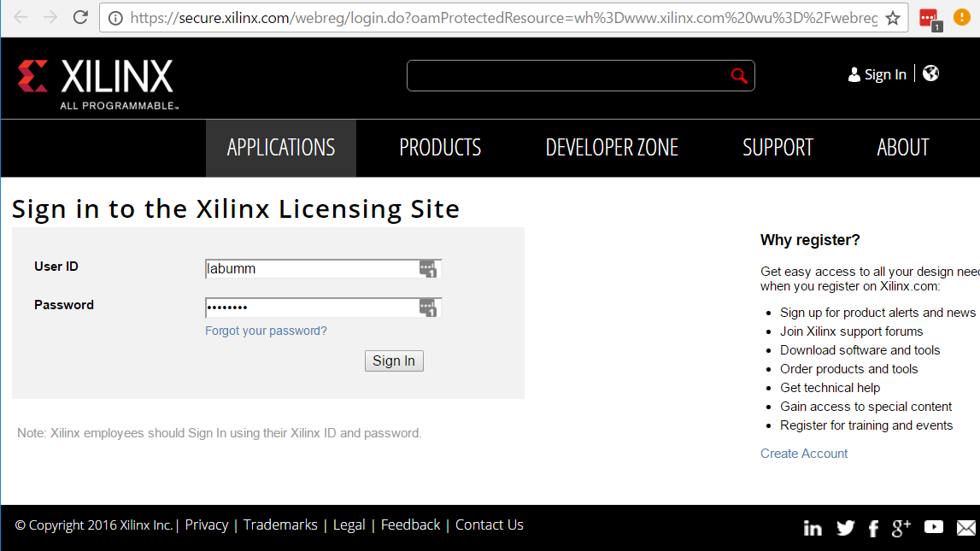Open the Developer Zone menu
The image size is (980, 551).
tap(612, 148)
